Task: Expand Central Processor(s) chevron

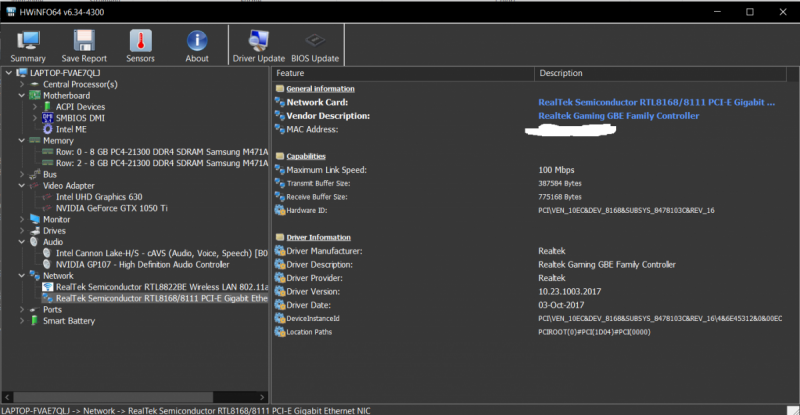Action: [22, 84]
